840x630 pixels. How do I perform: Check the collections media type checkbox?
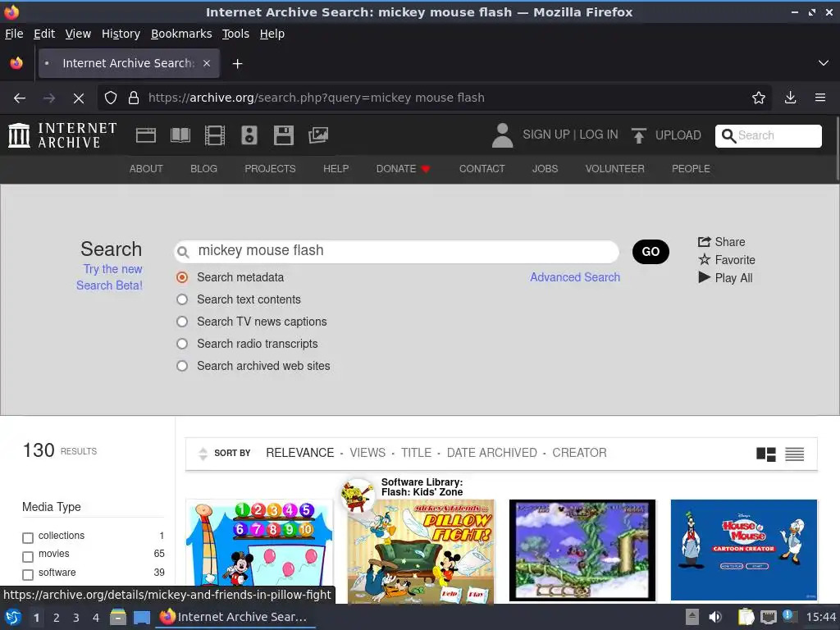pyautogui.click(x=28, y=537)
